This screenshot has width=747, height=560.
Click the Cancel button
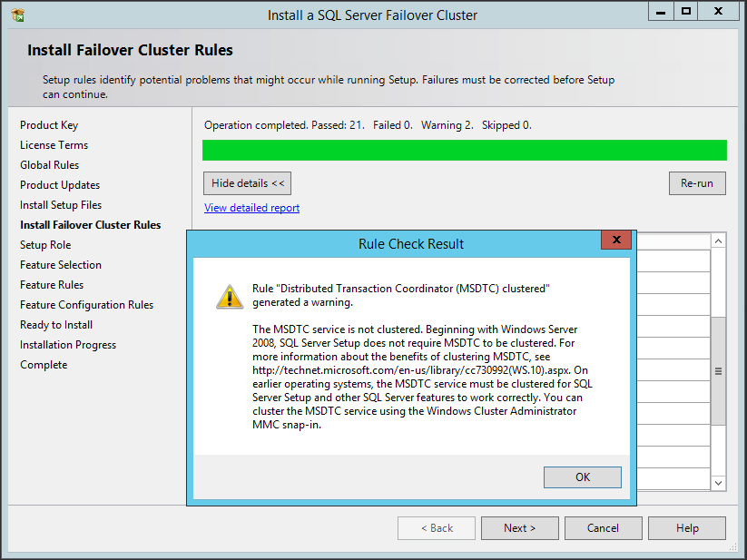(603, 528)
